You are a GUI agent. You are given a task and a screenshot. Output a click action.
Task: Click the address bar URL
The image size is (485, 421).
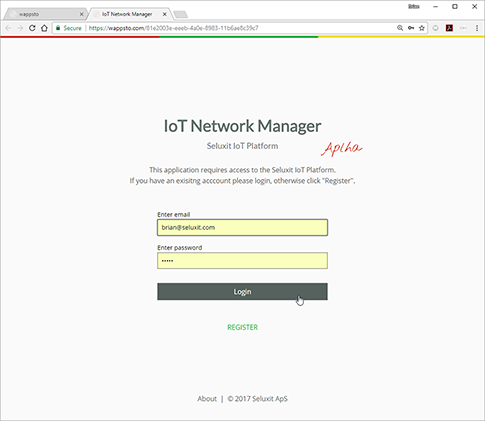pos(174,28)
